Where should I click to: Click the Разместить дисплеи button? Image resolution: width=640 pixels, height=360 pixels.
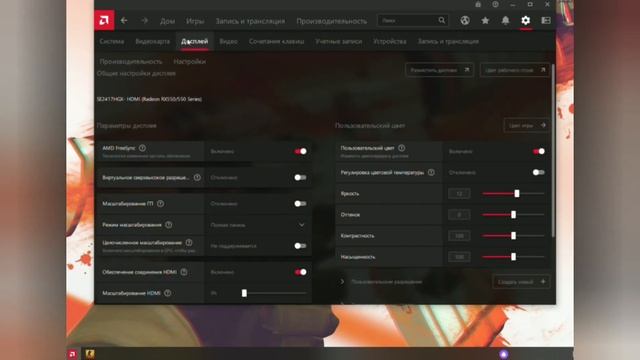point(440,70)
